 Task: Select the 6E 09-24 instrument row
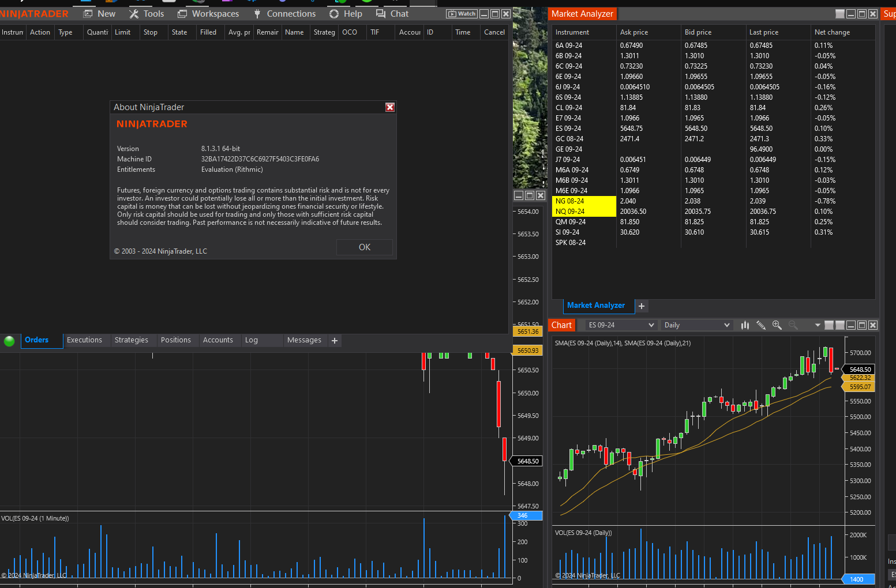tap(713, 77)
